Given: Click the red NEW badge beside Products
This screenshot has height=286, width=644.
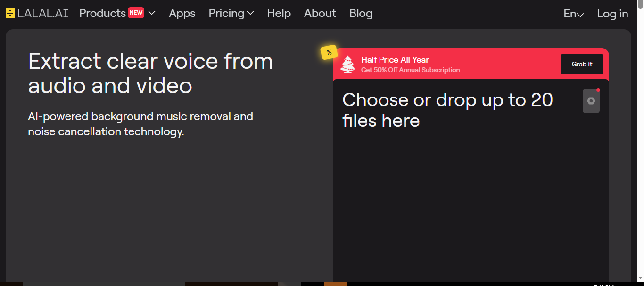Looking at the screenshot, I should click(136, 13).
